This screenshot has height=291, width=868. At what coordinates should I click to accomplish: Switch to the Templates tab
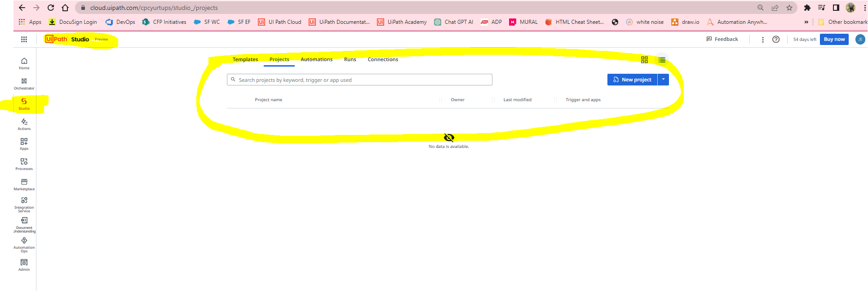click(245, 59)
